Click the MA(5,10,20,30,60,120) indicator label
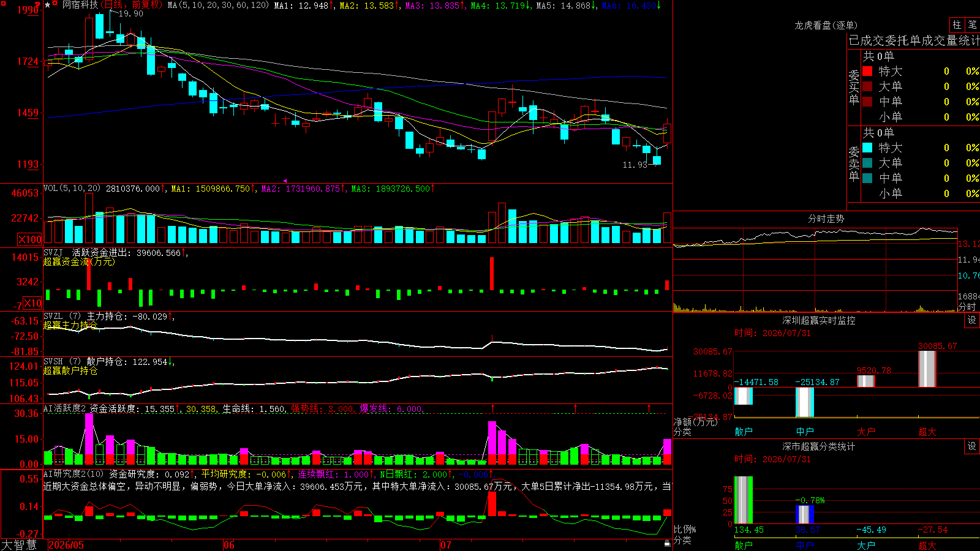Image resolution: width=980 pixels, height=551 pixels. pyautogui.click(x=218, y=5)
